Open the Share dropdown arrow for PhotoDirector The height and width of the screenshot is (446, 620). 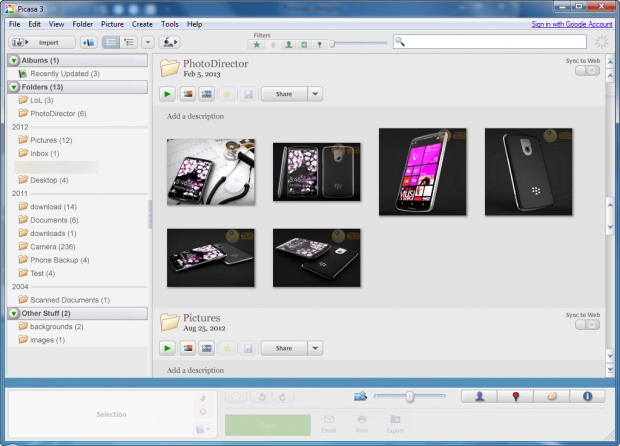(315, 94)
